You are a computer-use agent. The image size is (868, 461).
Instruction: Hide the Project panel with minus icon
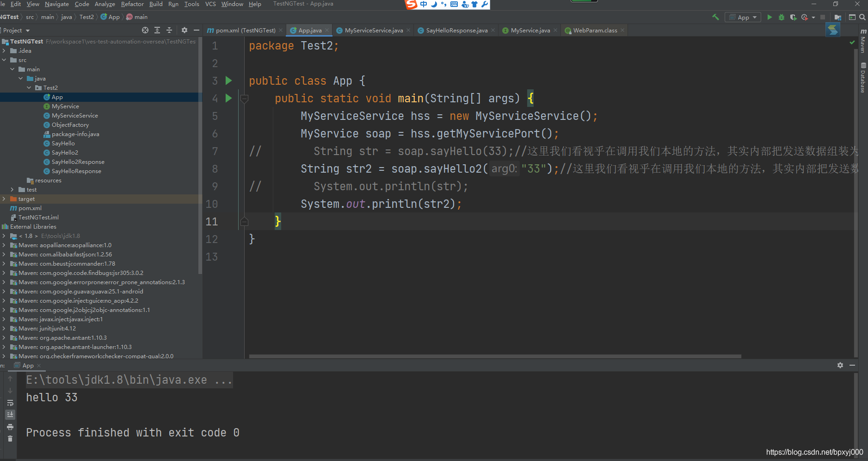[x=197, y=30]
